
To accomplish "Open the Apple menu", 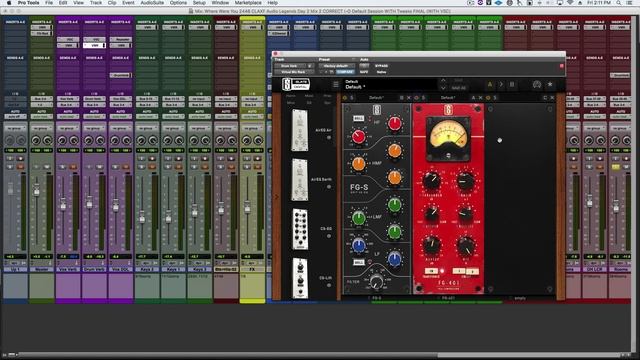I will click(9, 2).
